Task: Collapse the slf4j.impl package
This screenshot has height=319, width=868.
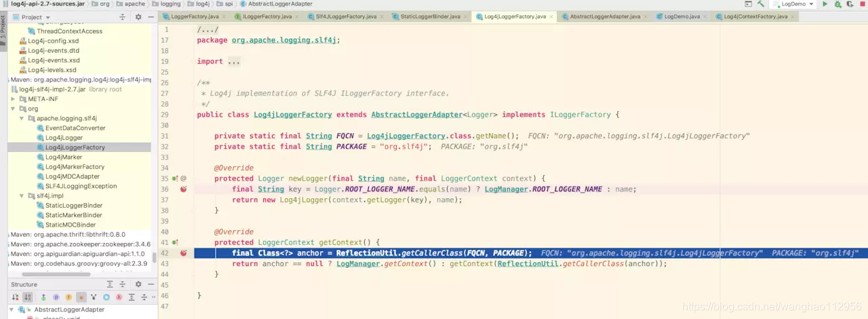Action: pyautogui.click(x=22, y=195)
